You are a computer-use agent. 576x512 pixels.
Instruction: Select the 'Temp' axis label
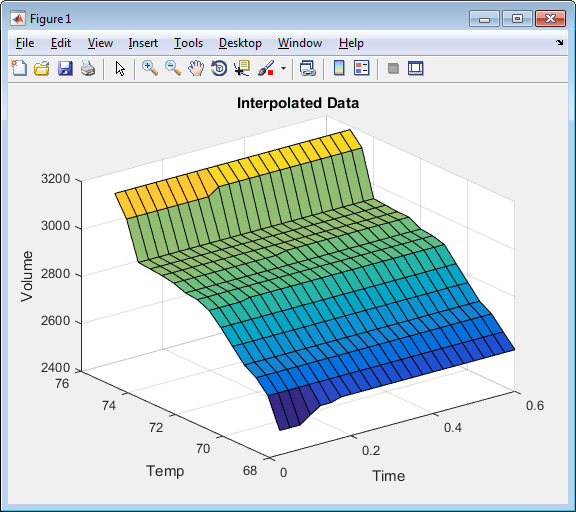point(165,470)
